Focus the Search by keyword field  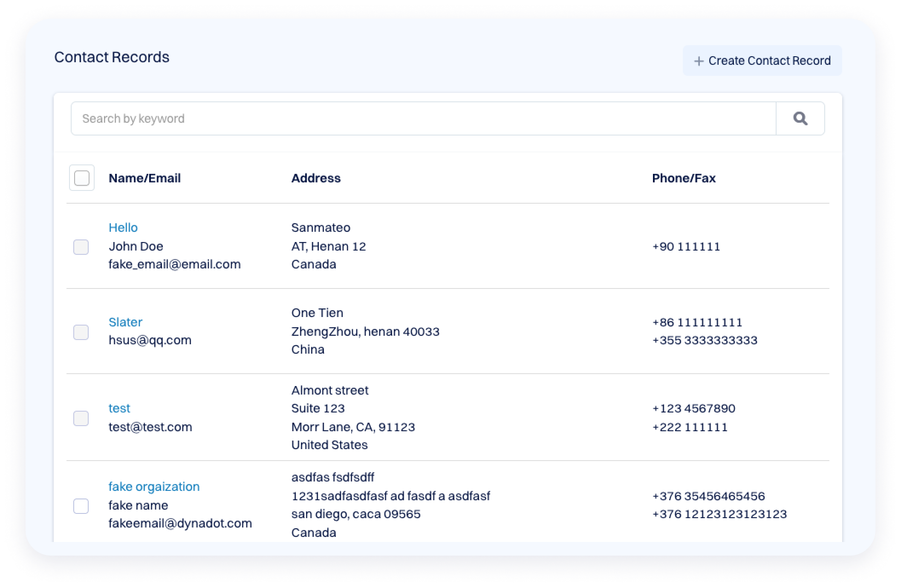coord(423,118)
